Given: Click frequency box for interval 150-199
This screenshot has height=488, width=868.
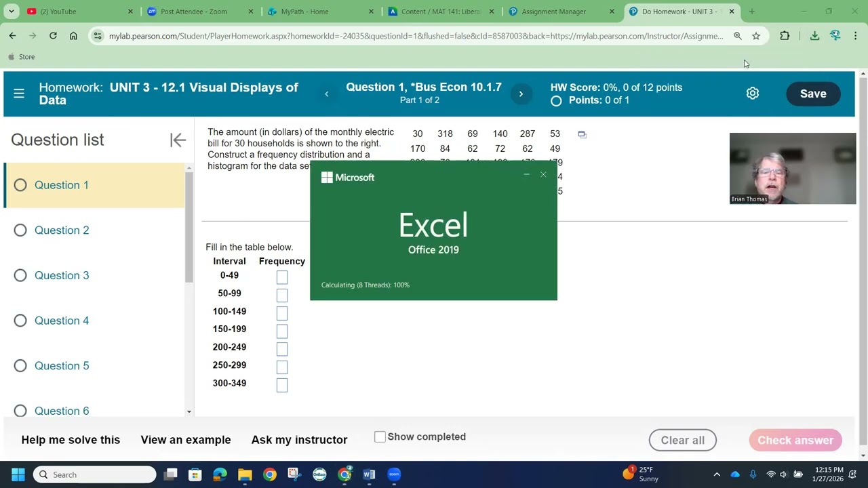Looking at the screenshot, I should [x=282, y=331].
